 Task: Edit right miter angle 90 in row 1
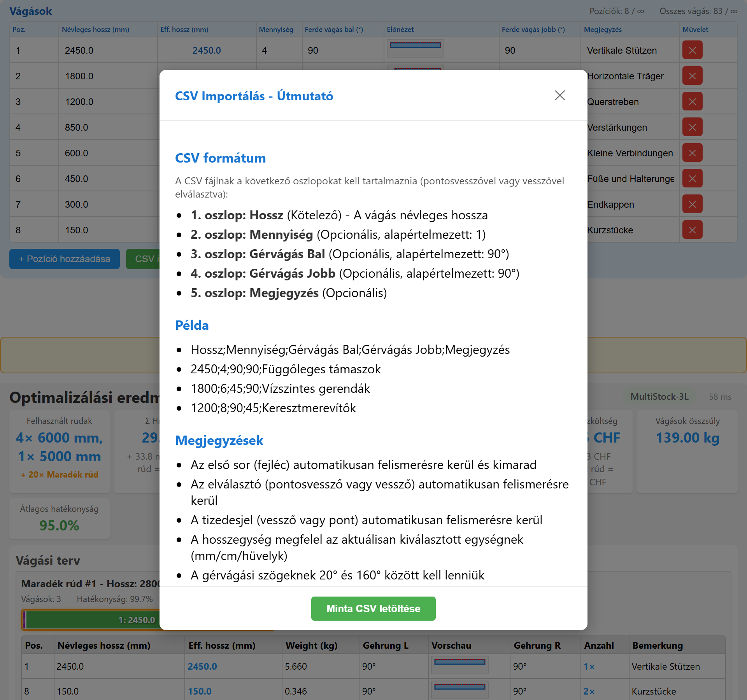pyautogui.click(x=540, y=51)
